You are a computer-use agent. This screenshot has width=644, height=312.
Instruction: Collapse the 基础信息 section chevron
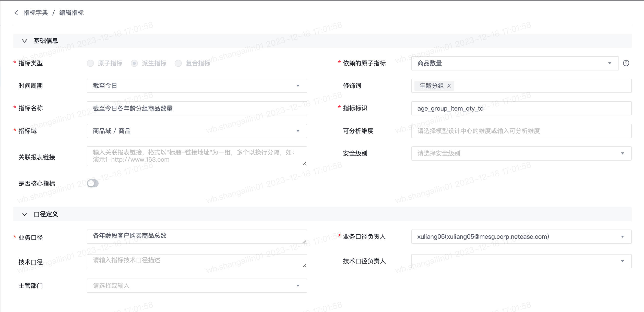(25, 41)
